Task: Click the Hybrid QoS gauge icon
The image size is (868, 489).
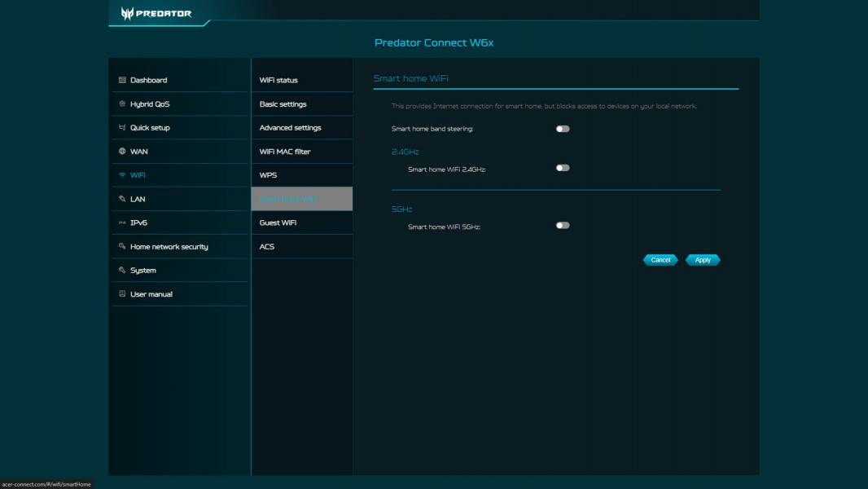Action: pos(121,104)
